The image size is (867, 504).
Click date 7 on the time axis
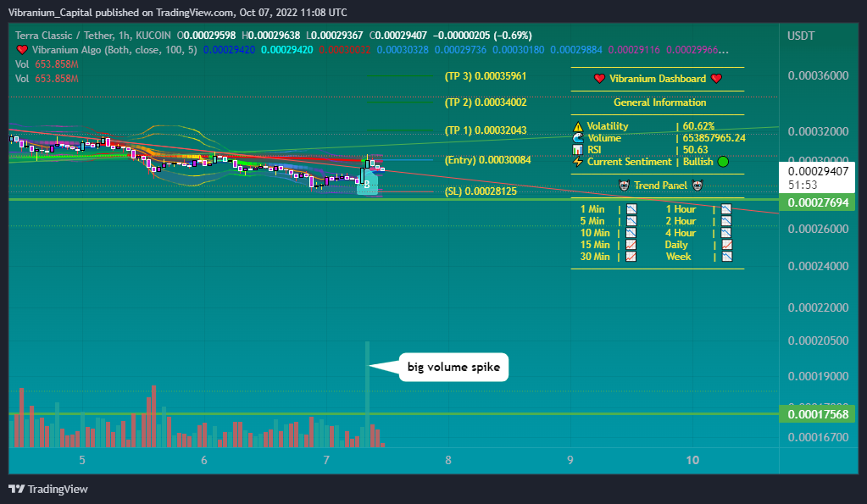[326, 460]
